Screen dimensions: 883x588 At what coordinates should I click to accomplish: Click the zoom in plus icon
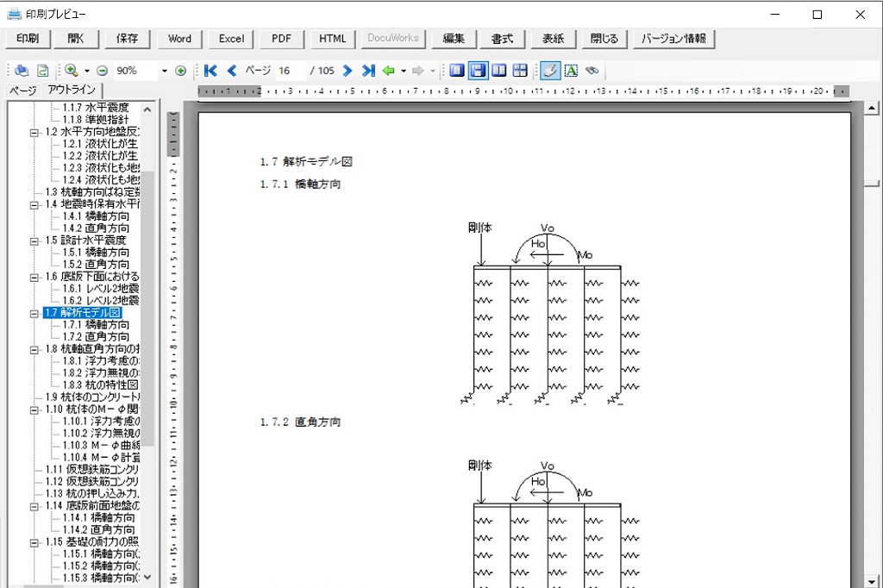tap(180, 71)
